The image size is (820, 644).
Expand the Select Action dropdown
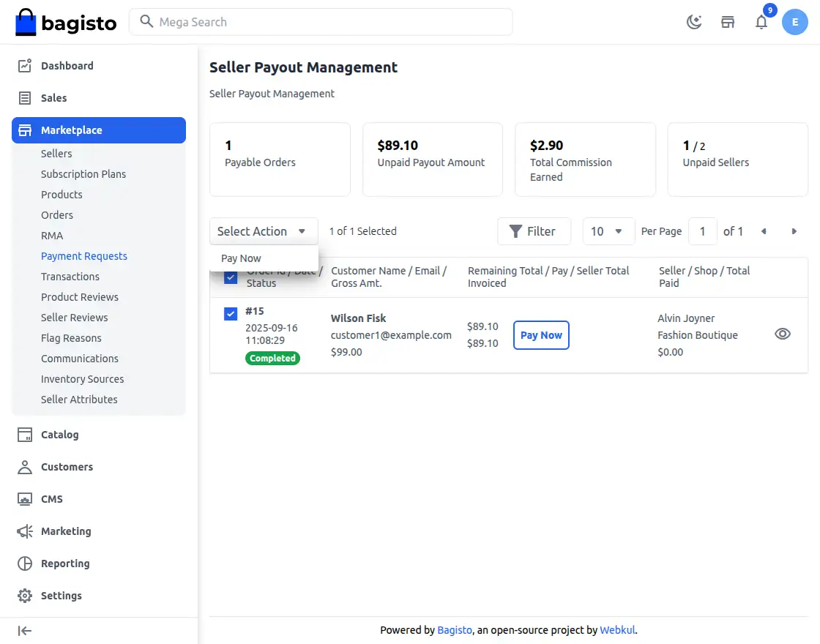point(264,231)
